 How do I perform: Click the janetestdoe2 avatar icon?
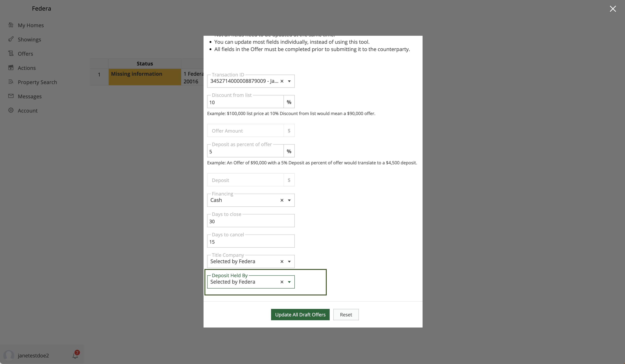pyautogui.click(x=9, y=355)
